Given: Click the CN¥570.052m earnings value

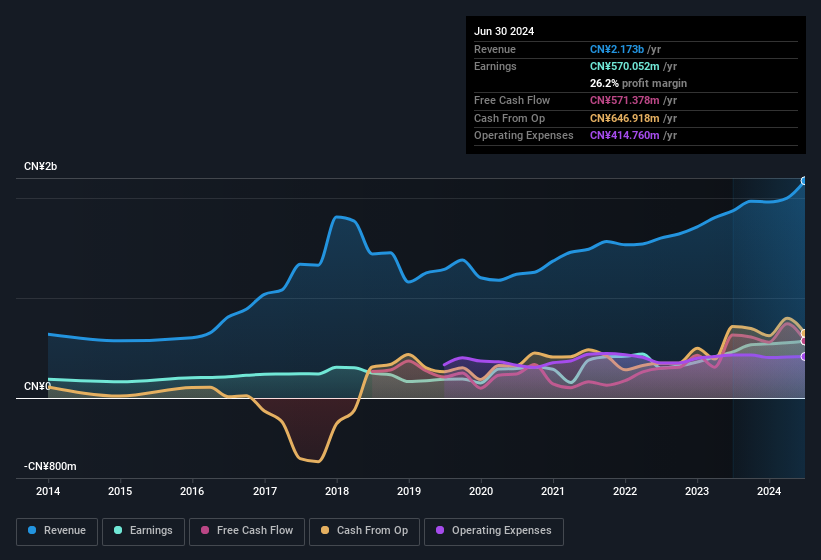Looking at the screenshot, I should pyautogui.click(x=625, y=66).
